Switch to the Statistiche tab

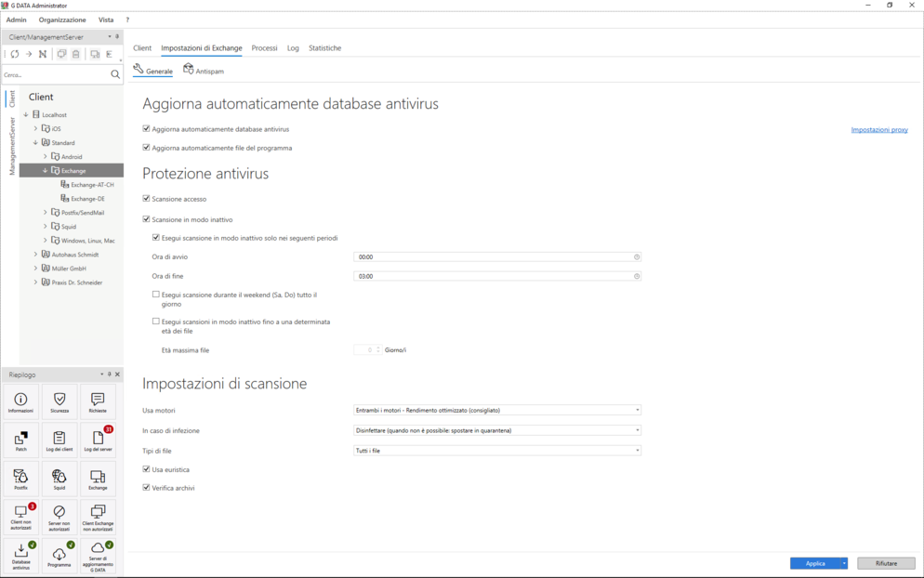pos(324,48)
